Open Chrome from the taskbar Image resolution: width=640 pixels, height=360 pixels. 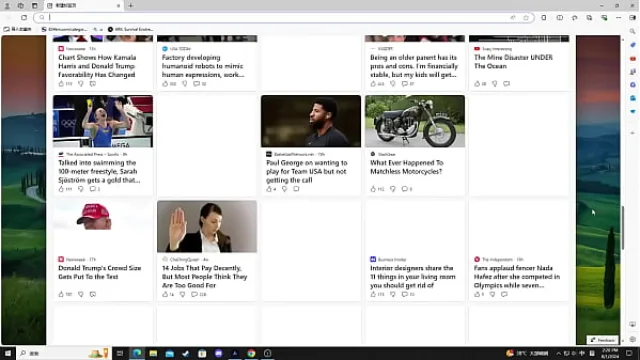(251, 353)
